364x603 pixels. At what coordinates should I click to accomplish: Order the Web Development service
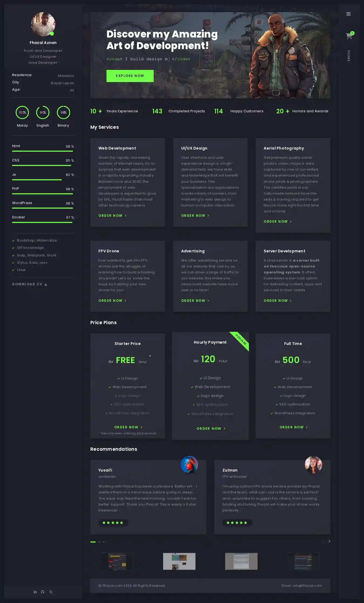[112, 216]
